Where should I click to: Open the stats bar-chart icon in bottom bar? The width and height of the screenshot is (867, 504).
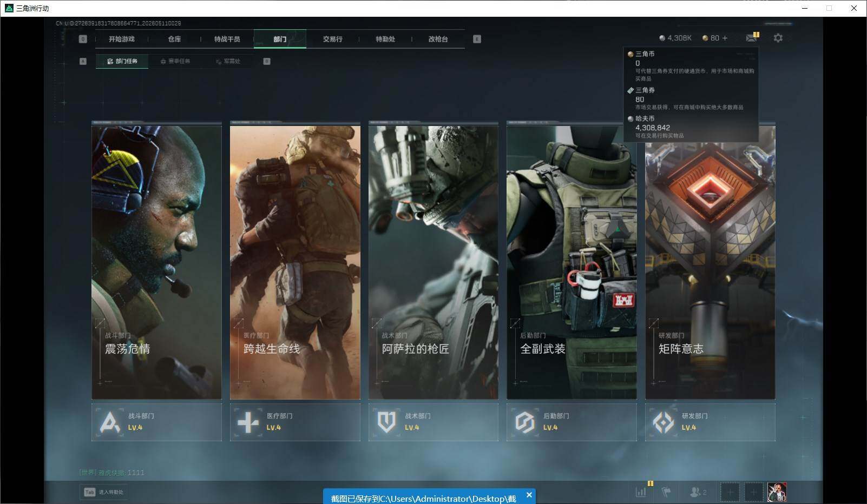point(641,492)
